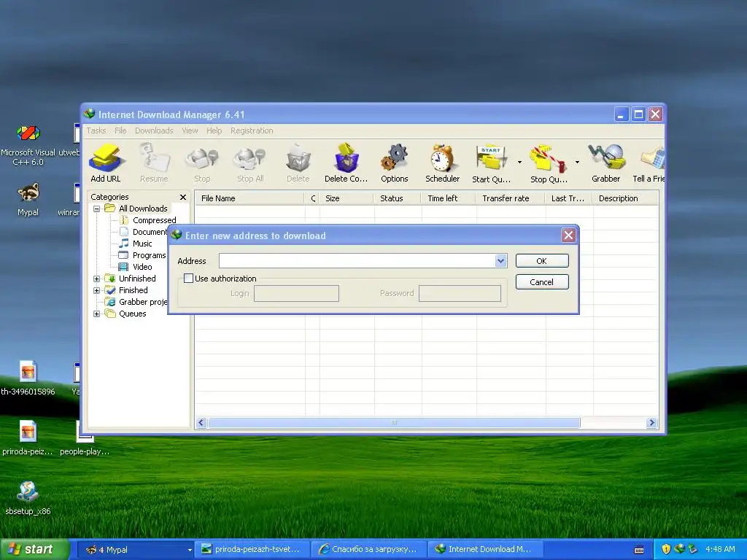Click the security shield tray icon
Image resolution: width=747 pixels, height=560 pixels.
click(666, 549)
